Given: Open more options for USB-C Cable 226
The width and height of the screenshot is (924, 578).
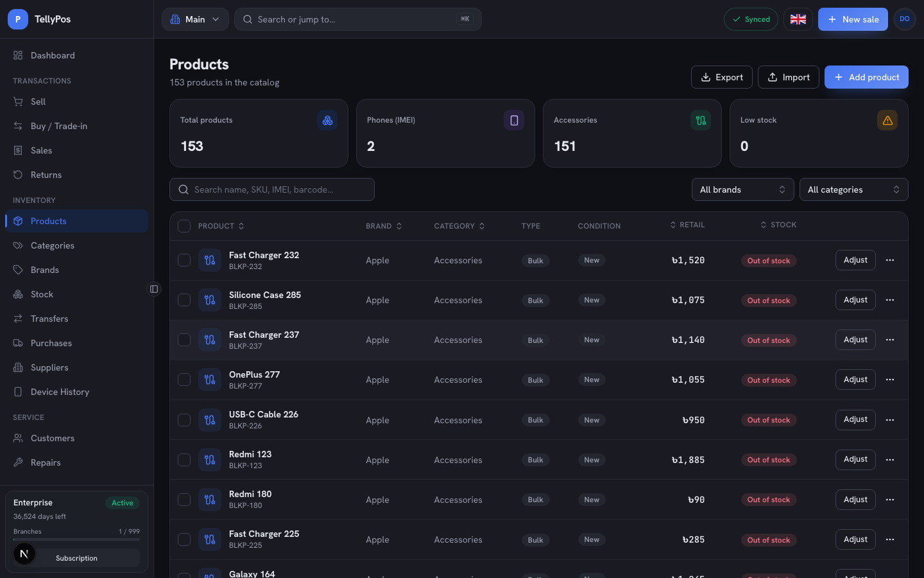Looking at the screenshot, I should (890, 420).
